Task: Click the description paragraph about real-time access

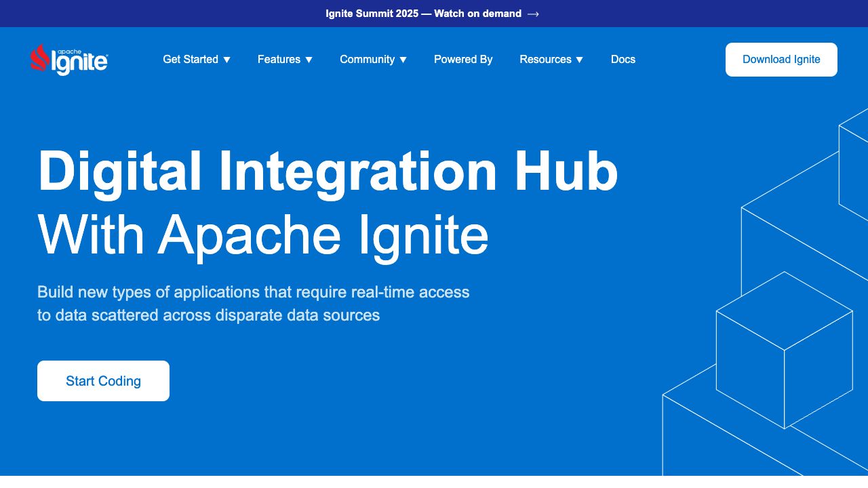Action: [x=253, y=304]
